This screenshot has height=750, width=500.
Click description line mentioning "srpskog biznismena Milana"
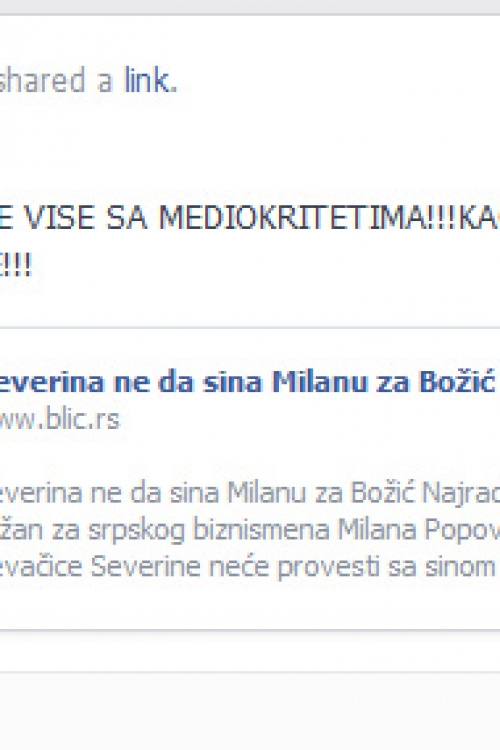pyautogui.click(x=250, y=530)
